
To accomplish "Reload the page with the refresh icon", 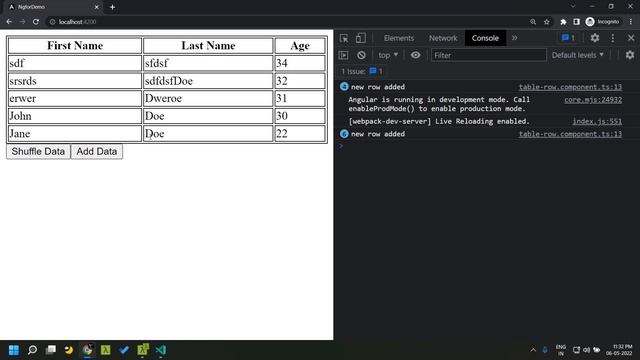I will click(x=36, y=22).
